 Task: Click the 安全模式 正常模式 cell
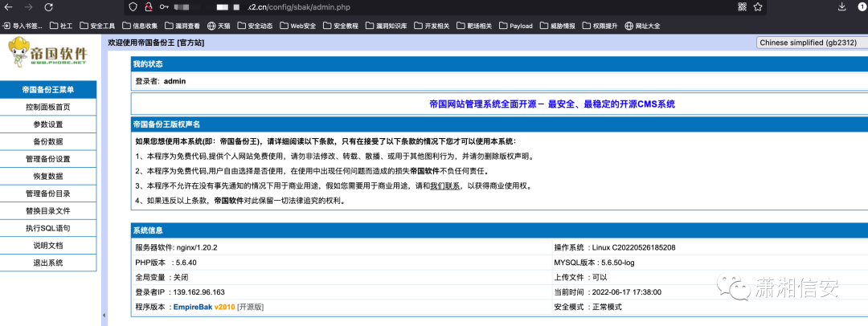(710, 307)
